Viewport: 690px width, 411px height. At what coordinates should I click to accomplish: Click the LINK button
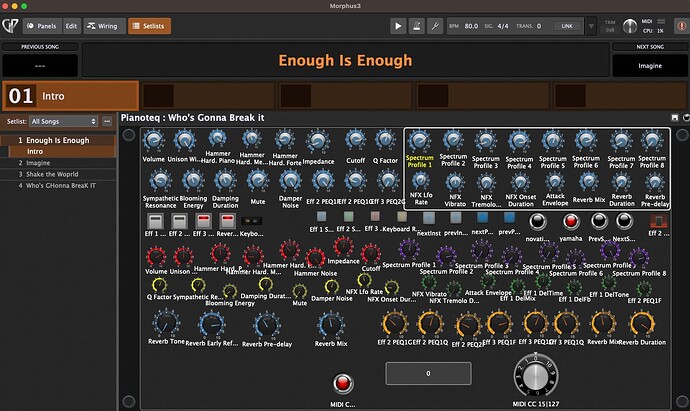click(567, 26)
